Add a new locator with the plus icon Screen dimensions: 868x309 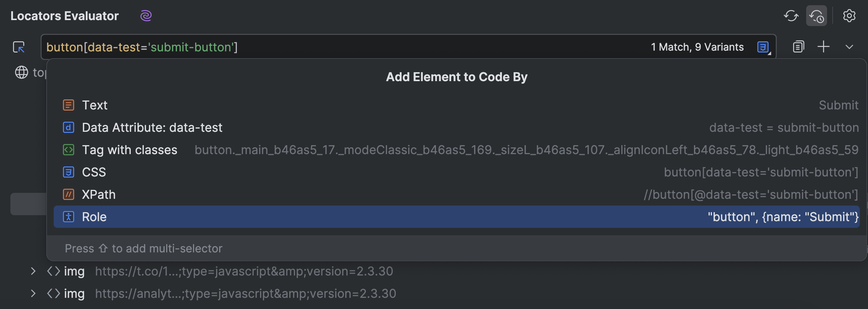823,47
